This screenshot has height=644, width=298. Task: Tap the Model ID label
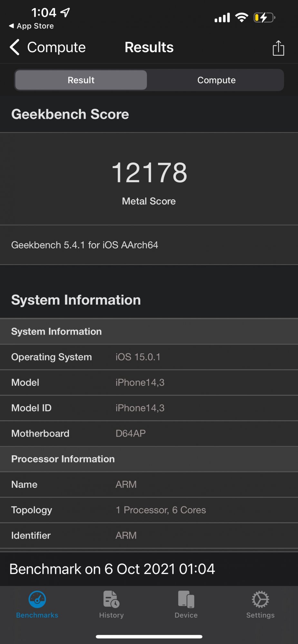pos(31,408)
